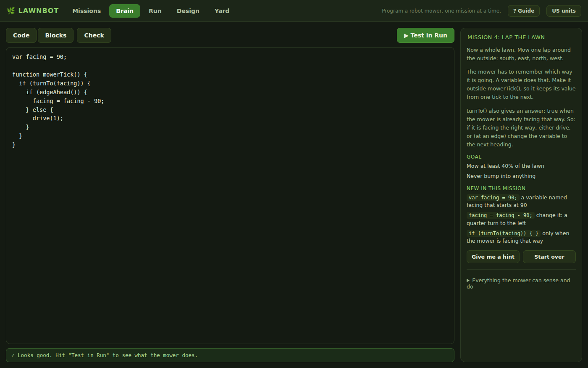Click the 'function mowerTick() {' code line
Image resolution: width=588 pixels, height=368 pixels.
(50, 74)
